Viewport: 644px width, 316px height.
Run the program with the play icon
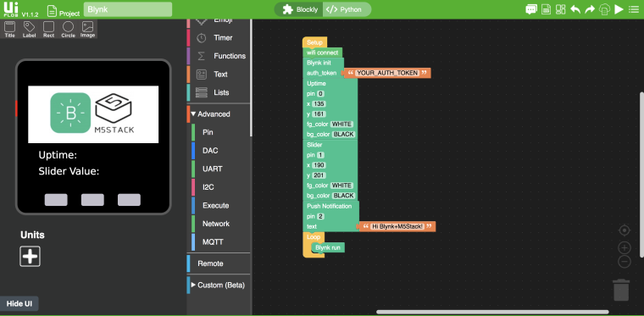pos(619,9)
